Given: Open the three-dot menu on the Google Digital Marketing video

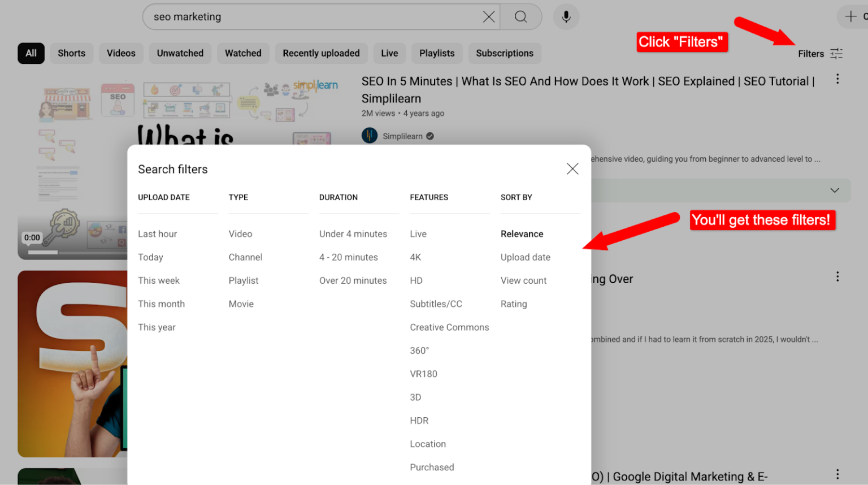Looking at the screenshot, I should [837, 474].
